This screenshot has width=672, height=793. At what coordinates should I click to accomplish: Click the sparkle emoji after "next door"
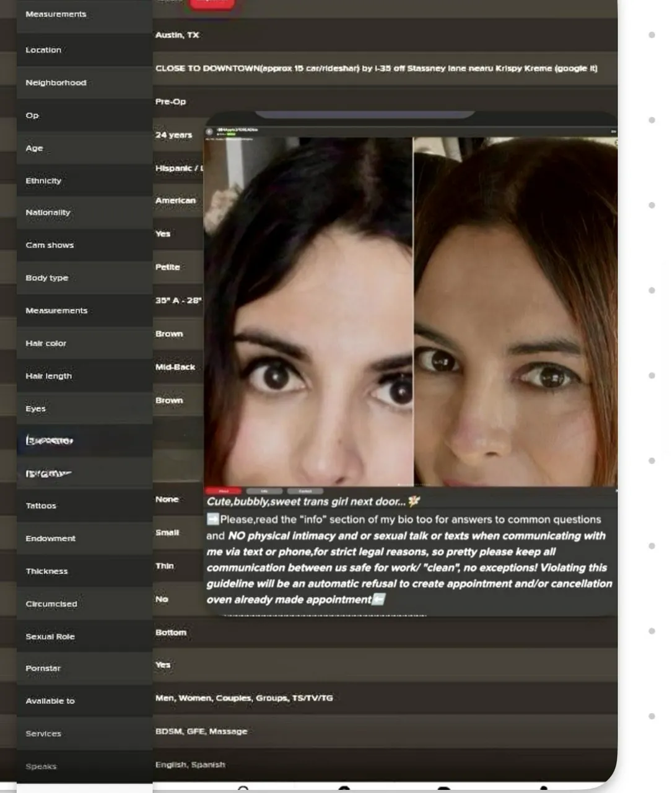click(x=414, y=501)
